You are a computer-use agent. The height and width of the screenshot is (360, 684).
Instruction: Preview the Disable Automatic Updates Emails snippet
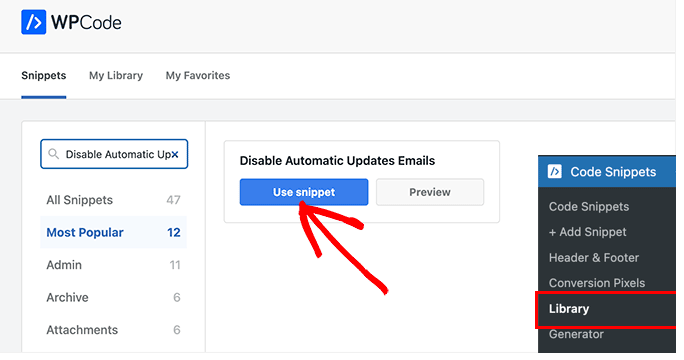[430, 192]
